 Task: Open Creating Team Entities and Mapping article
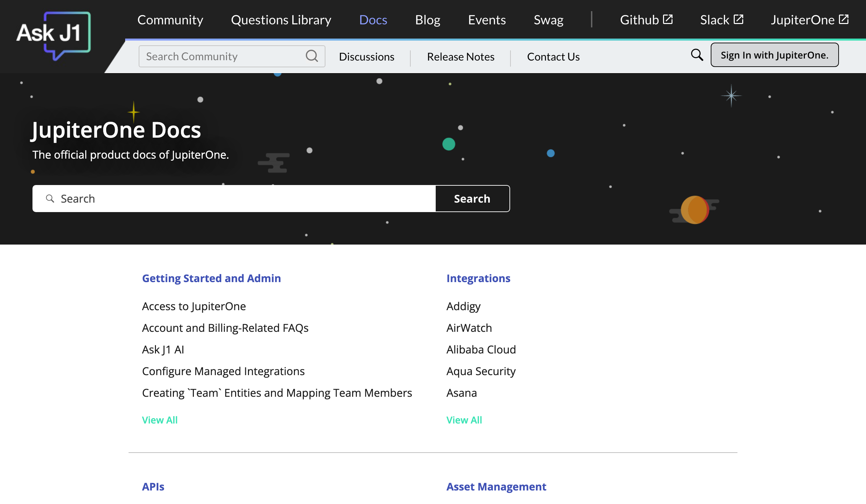[277, 393]
